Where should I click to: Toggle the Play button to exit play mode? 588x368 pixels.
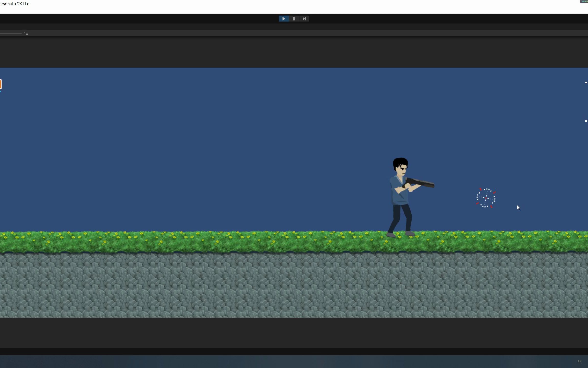pos(284,18)
